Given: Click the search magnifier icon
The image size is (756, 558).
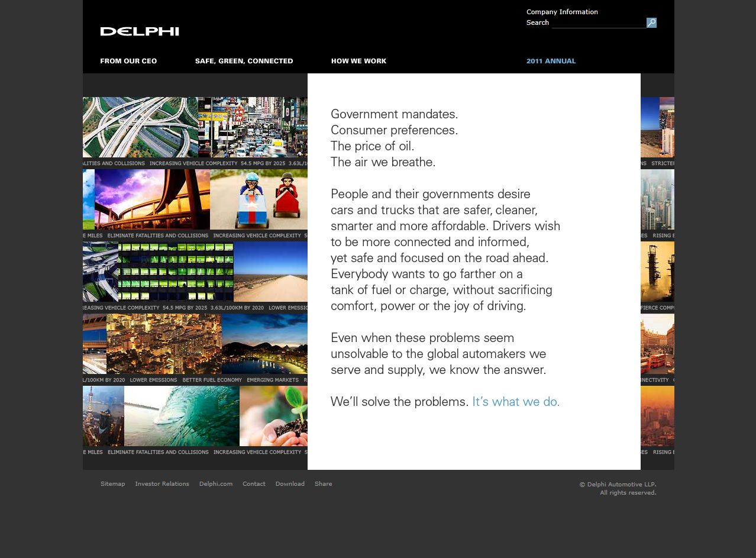Looking at the screenshot, I should [651, 23].
